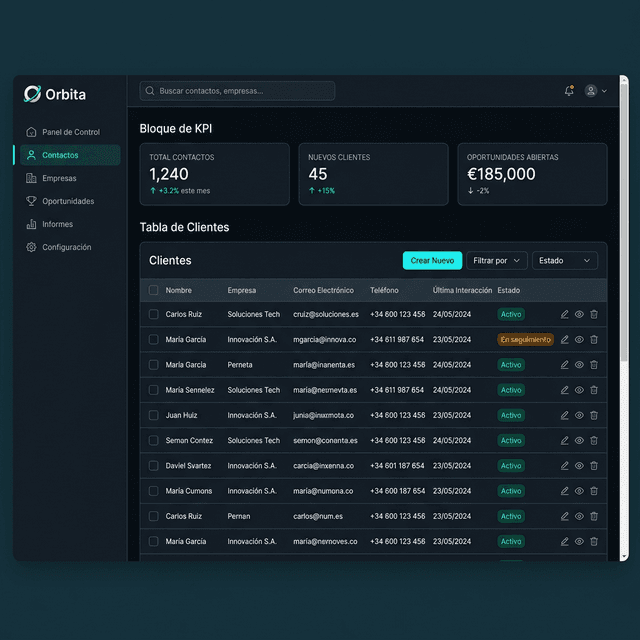Delete the cruiz@soluciones.es contact
The image size is (640, 640).
(594, 314)
